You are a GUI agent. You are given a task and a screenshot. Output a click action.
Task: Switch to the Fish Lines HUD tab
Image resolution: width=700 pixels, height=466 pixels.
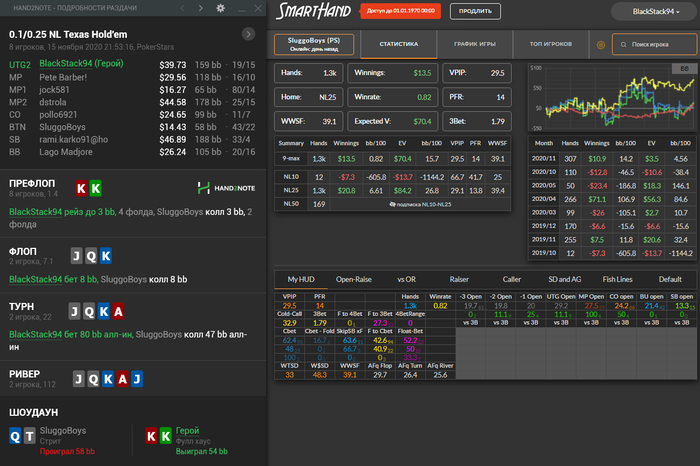tap(618, 280)
